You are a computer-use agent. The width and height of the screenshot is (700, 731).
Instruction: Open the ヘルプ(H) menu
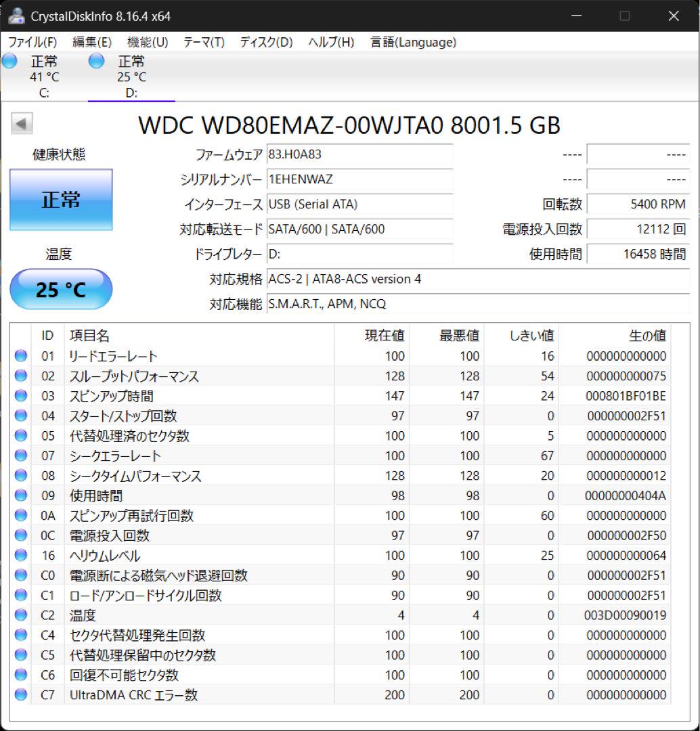point(331,43)
